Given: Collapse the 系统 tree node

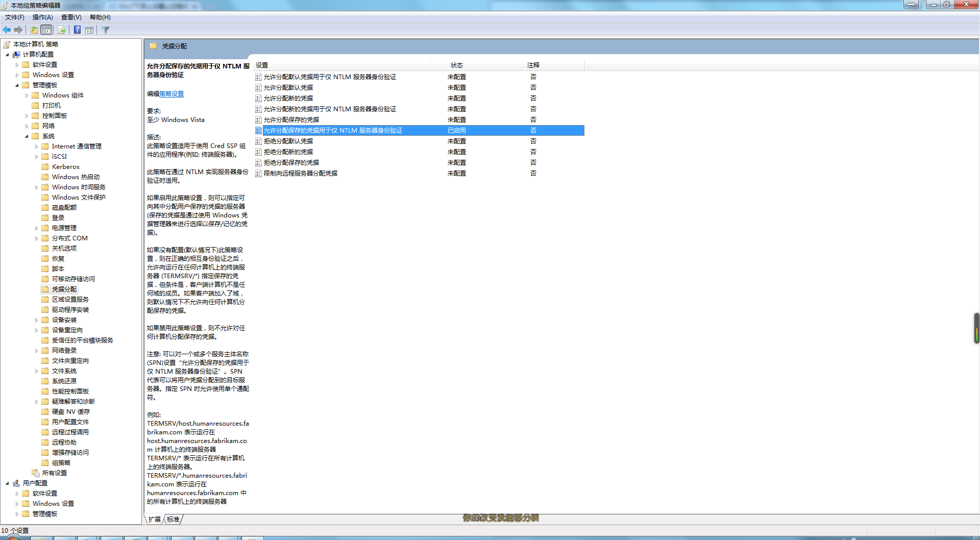Looking at the screenshot, I should coord(27,136).
